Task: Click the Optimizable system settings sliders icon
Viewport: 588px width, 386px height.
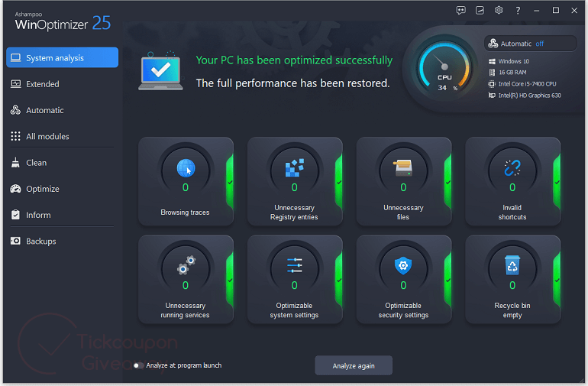Action: coord(294,265)
